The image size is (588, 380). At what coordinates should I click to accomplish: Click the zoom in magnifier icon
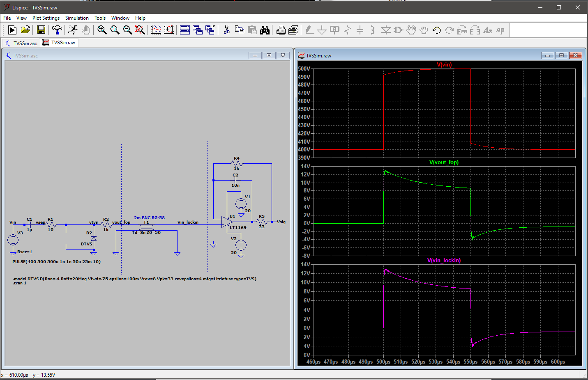pos(102,30)
